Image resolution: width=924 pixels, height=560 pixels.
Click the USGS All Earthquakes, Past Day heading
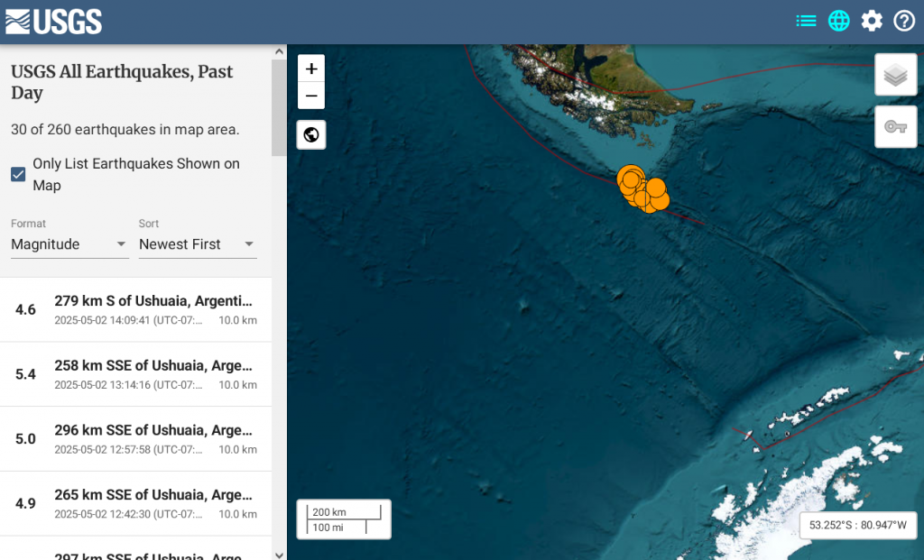click(x=122, y=82)
